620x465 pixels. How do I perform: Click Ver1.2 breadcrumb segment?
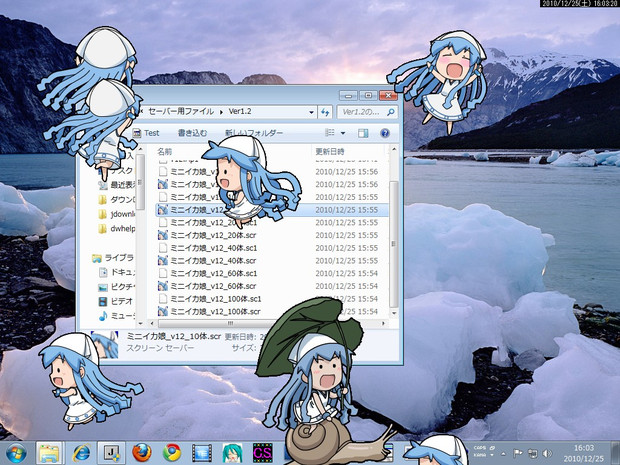point(240,112)
